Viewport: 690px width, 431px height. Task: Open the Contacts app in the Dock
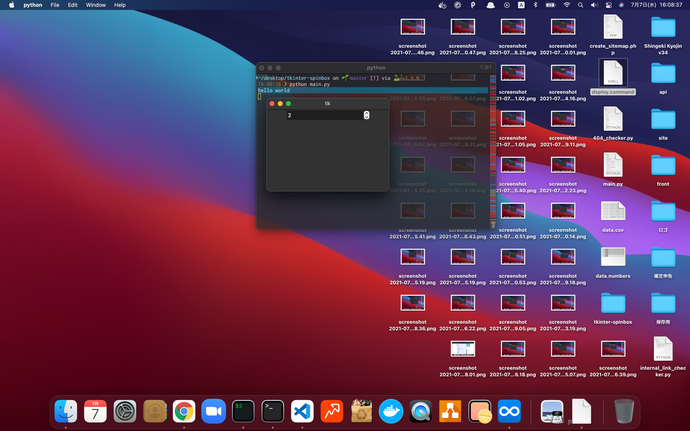[x=154, y=411]
